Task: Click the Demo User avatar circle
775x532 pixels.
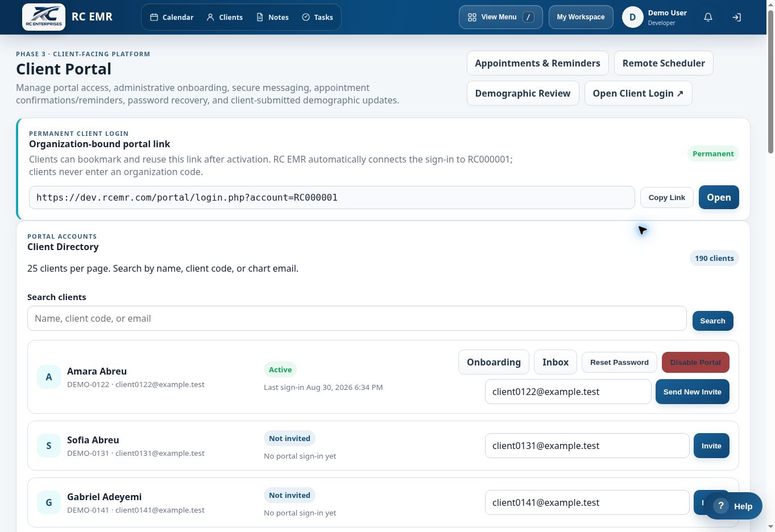Action: click(x=632, y=17)
